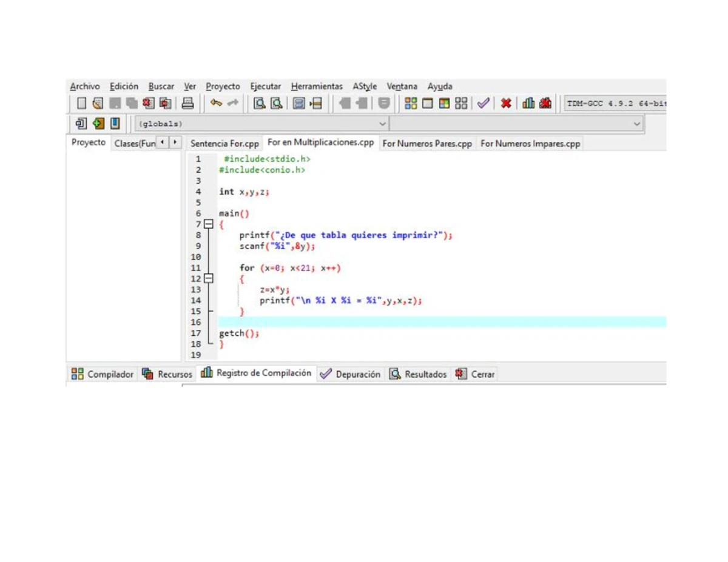The height and width of the screenshot is (562, 728).
Task: Switch to the For Numeros Impares.cpp tab
Action: (530, 144)
